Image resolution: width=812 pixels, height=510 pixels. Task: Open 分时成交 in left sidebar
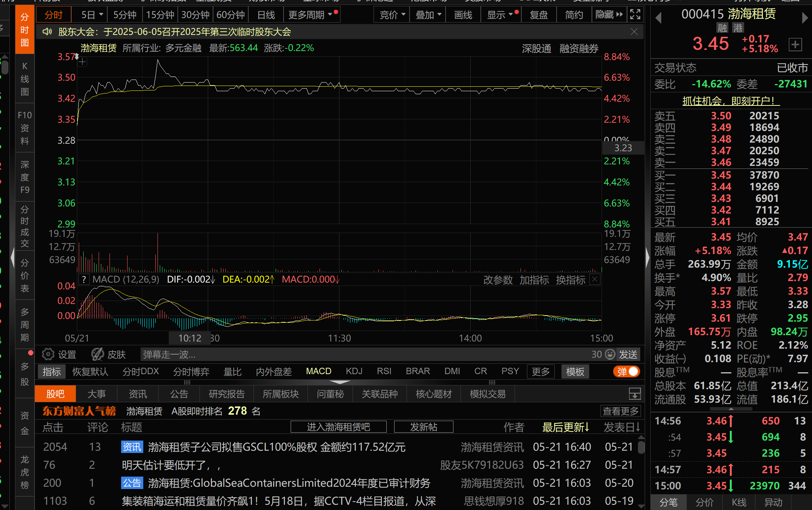tap(25, 226)
